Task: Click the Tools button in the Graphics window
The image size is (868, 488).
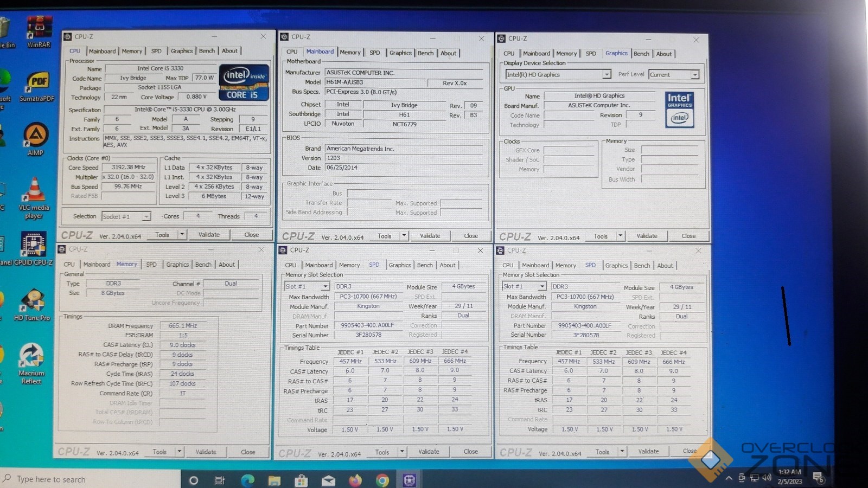Action: 601,236
